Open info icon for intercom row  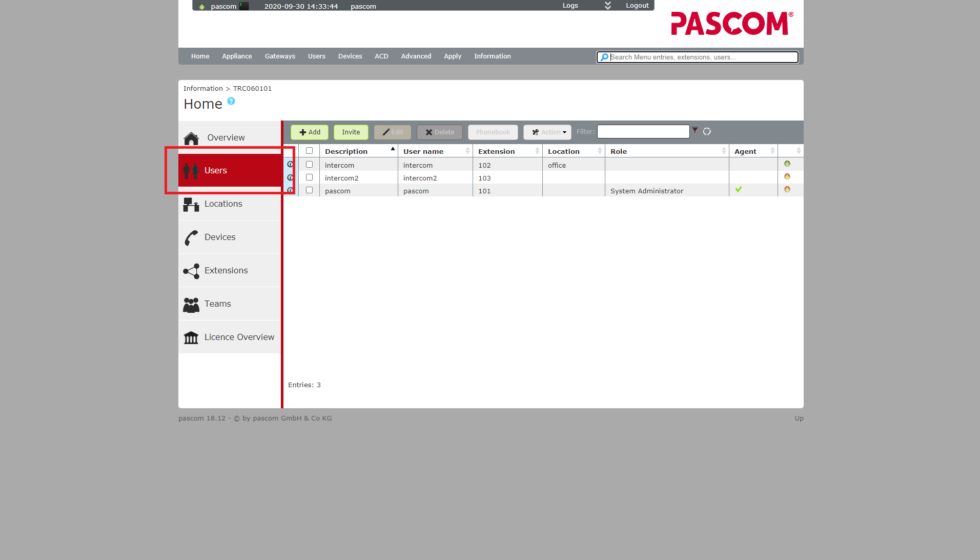click(290, 165)
